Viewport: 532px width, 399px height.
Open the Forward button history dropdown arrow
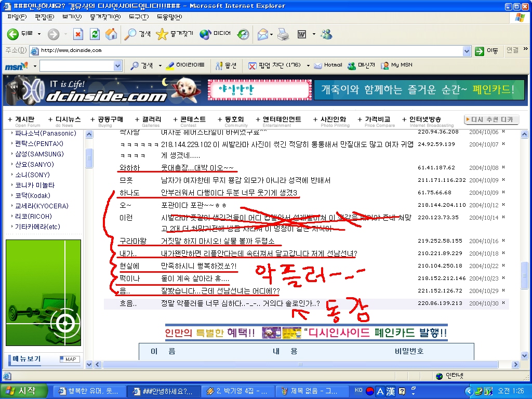click(65, 34)
